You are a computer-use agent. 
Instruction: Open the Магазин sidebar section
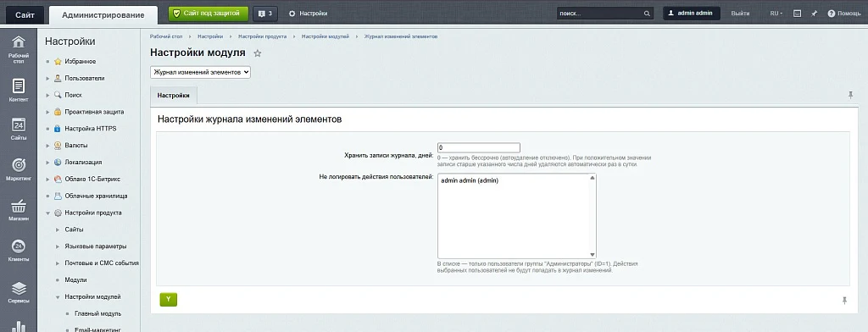(x=19, y=210)
